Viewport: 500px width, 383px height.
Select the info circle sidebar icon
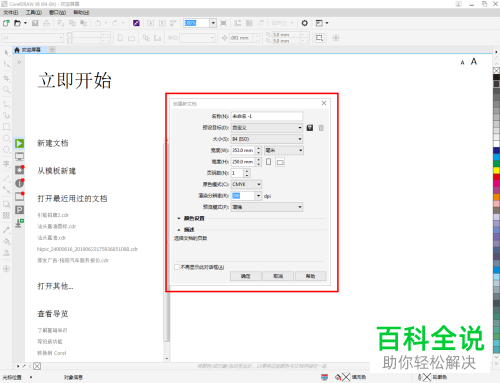pyautogui.click(x=19, y=183)
